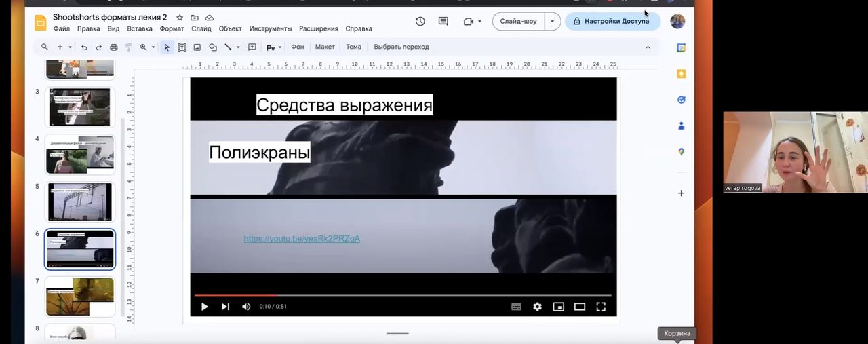Expand the Слайд-шоу dropdown arrow
The width and height of the screenshot is (868, 344).
553,21
